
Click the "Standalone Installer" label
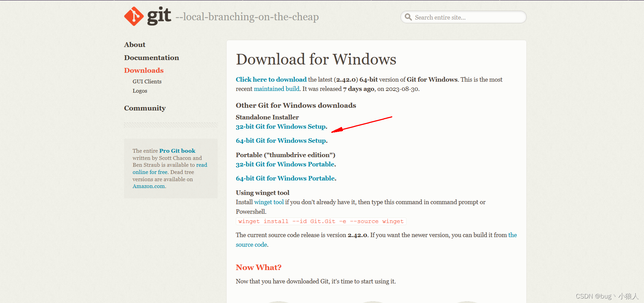tap(267, 117)
